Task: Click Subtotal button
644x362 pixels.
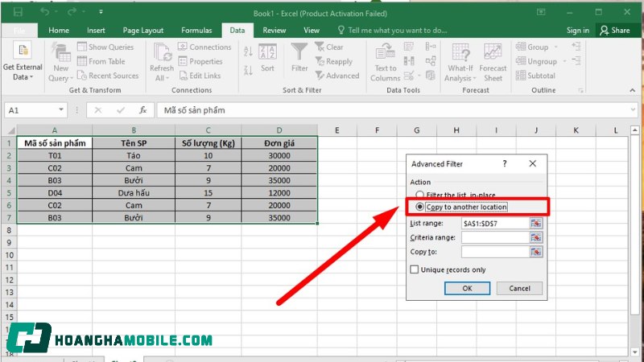Action: [535, 76]
